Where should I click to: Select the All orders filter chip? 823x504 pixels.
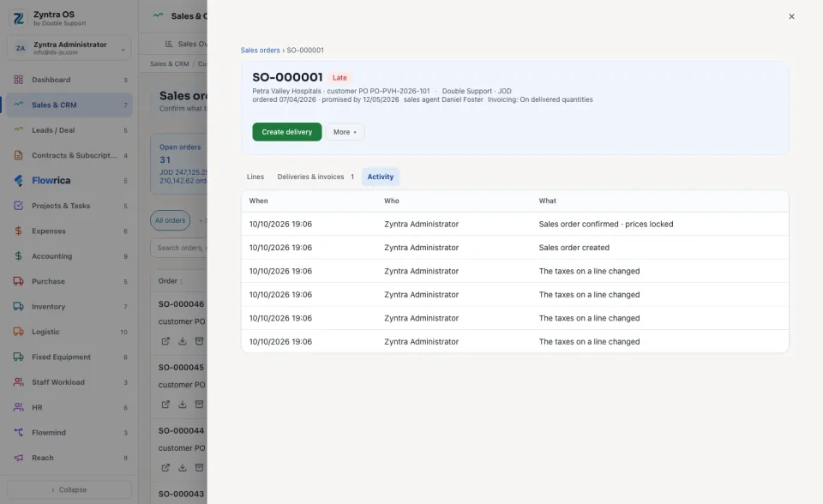[x=170, y=220]
